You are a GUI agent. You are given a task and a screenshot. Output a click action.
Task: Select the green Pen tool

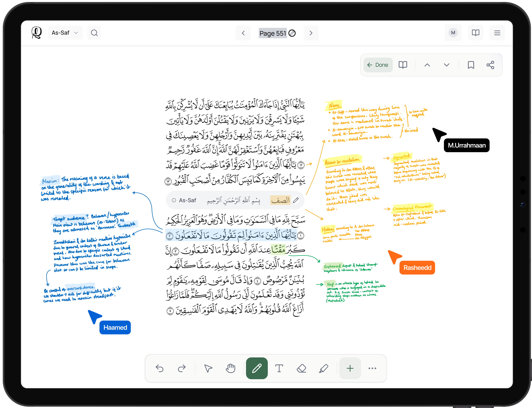coord(257,368)
